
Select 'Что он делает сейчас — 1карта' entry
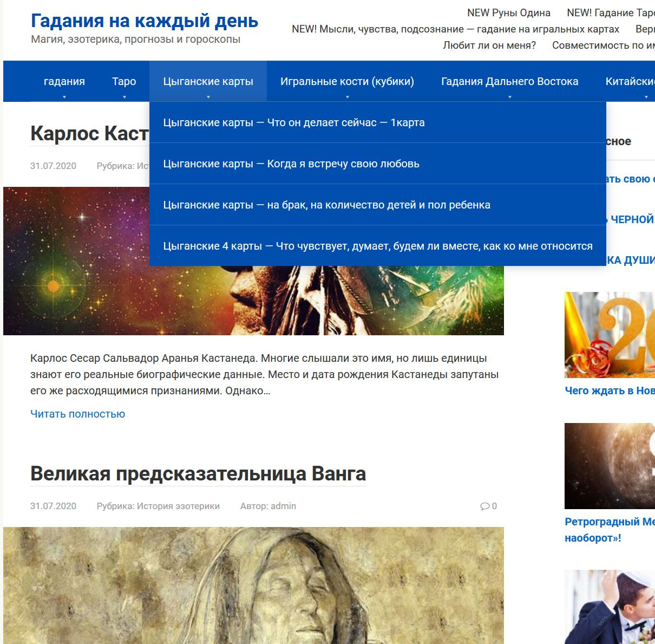[x=377, y=122]
